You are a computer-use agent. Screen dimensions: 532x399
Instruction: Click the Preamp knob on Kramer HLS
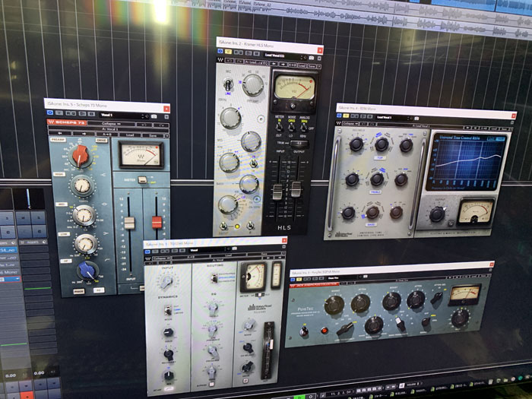(x=253, y=85)
